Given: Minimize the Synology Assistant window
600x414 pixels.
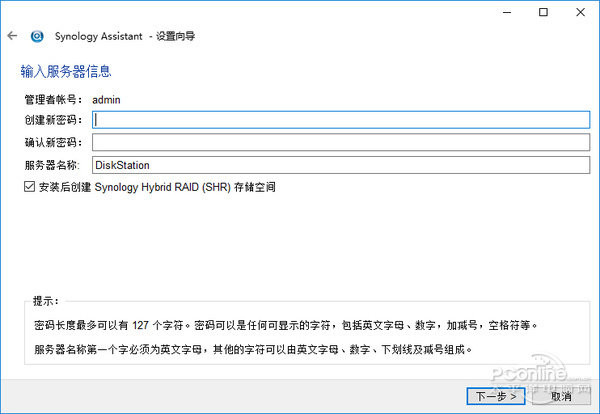Looking at the screenshot, I should tap(507, 13).
